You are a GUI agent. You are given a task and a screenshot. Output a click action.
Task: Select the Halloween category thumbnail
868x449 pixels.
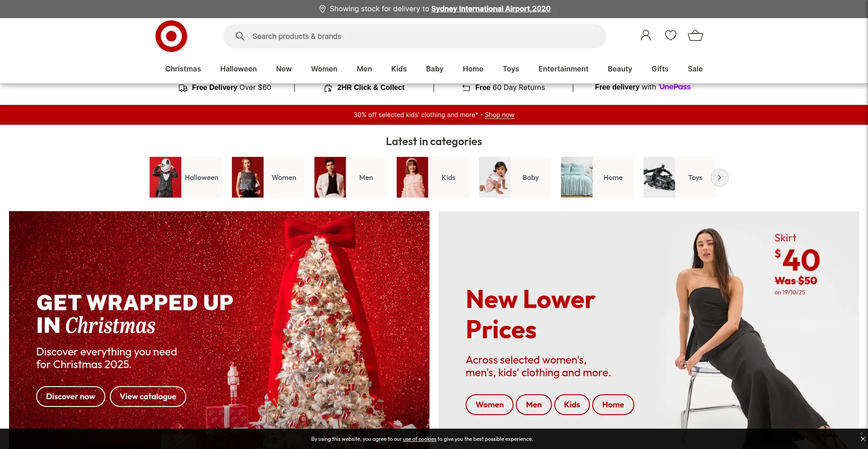click(x=165, y=177)
